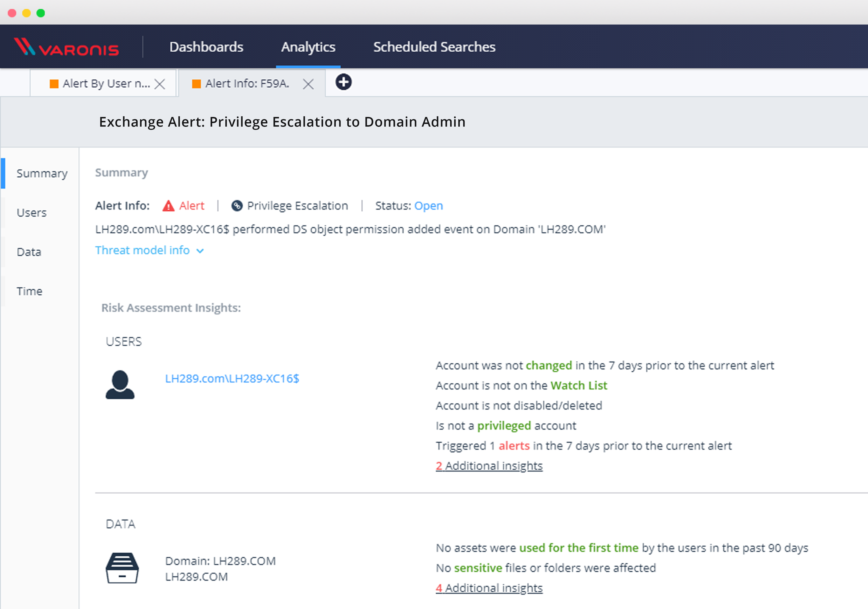Show the 2 Additional insights for the user

coord(489,466)
